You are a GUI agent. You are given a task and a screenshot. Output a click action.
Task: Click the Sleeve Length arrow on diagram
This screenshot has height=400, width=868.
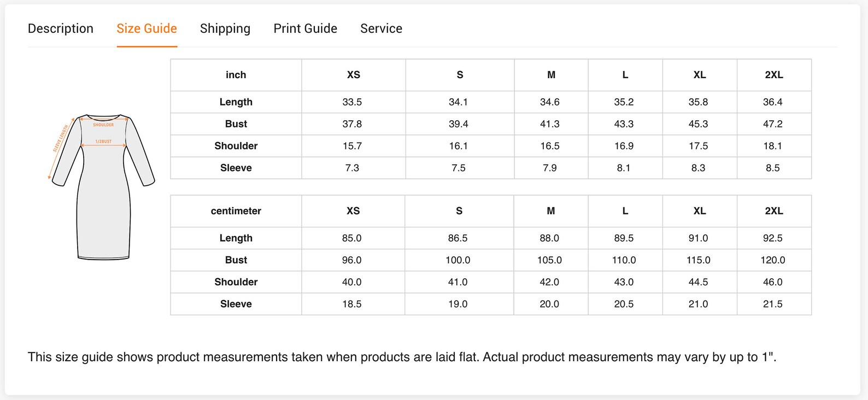click(60, 148)
